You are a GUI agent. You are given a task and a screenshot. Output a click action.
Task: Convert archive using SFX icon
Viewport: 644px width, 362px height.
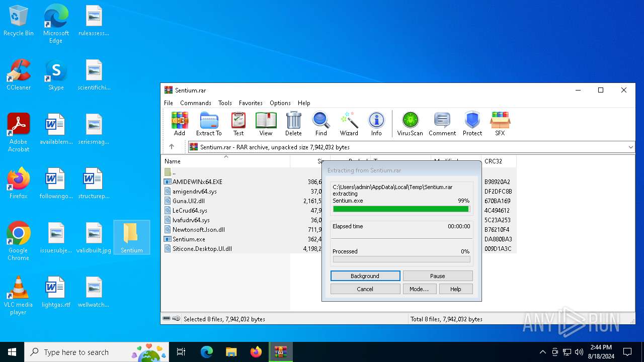(x=500, y=124)
